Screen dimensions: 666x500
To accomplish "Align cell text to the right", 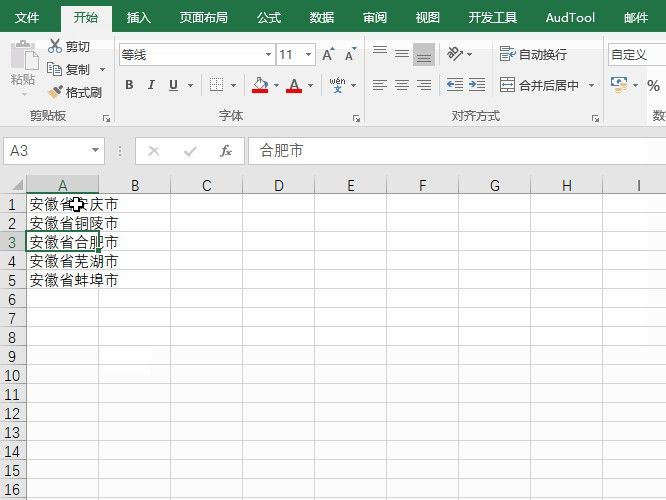I will (x=424, y=85).
